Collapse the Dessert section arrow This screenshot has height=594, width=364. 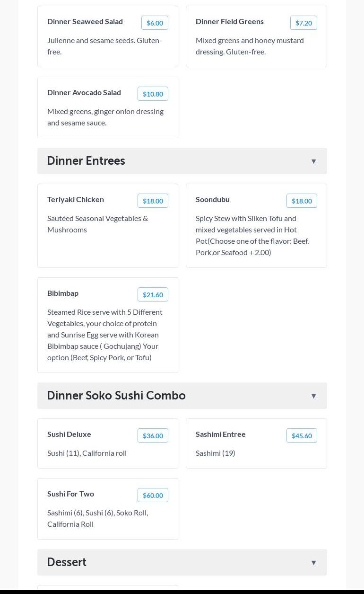[313, 563]
